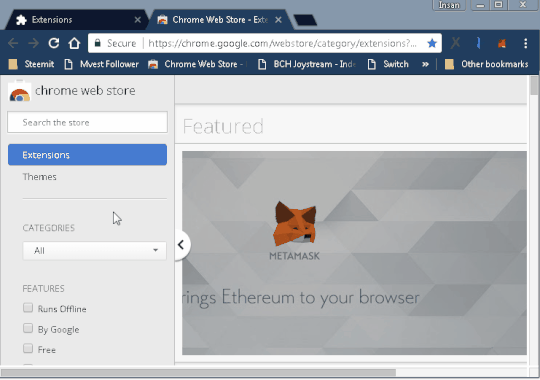540x380 pixels.
Task: Show hidden bookmarks with double chevron
Action: pyautogui.click(x=425, y=64)
